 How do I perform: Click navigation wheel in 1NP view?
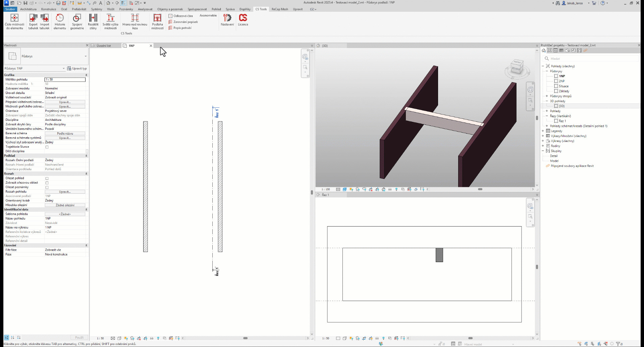(305, 57)
